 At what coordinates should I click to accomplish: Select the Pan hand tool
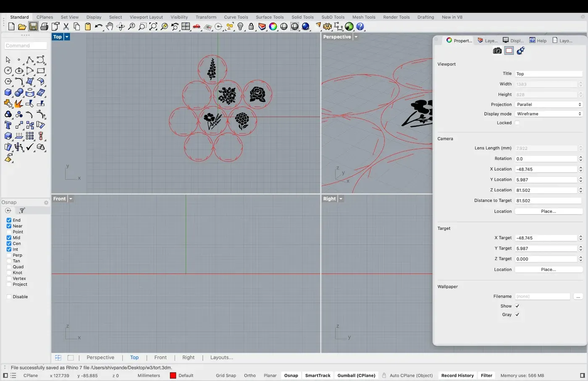pyautogui.click(x=110, y=26)
